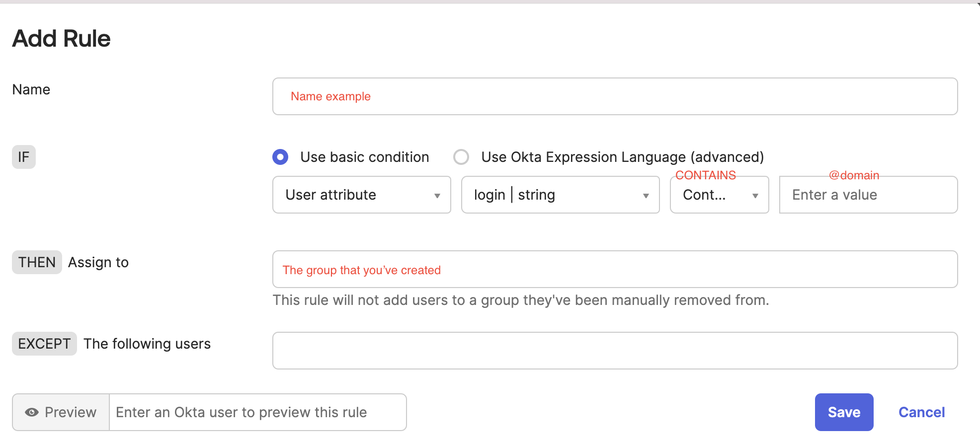Select the Okta Expression Language radio button
This screenshot has height=442, width=980.
click(x=461, y=157)
